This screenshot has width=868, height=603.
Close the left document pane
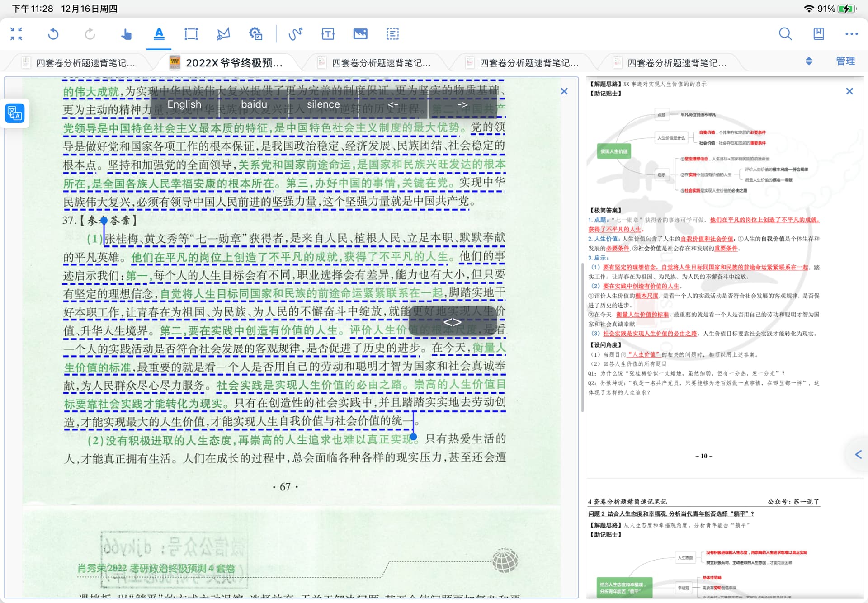(x=564, y=91)
